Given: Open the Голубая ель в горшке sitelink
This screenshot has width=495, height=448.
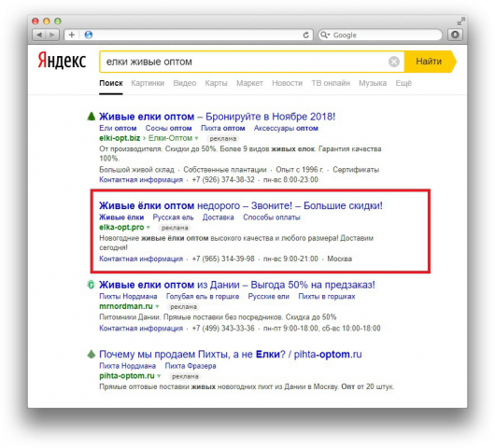Looking at the screenshot, I should pyautogui.click(x=203, y=297).
